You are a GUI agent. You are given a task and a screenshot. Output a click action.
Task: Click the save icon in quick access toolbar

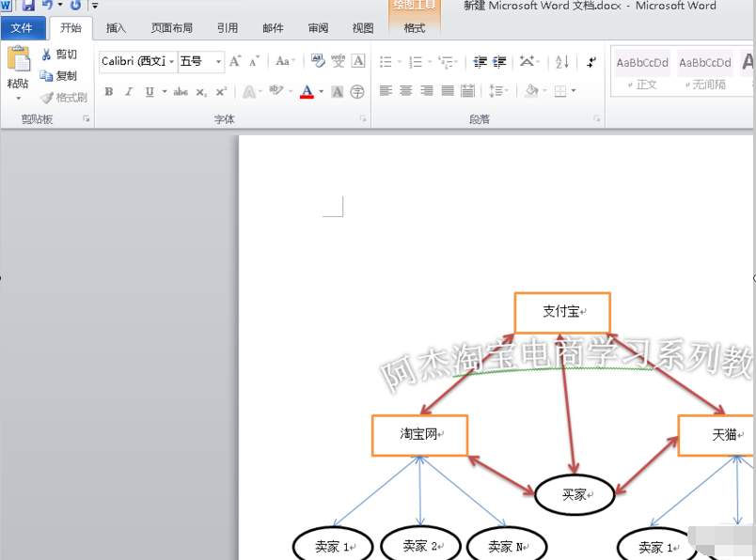click(28, 6)
